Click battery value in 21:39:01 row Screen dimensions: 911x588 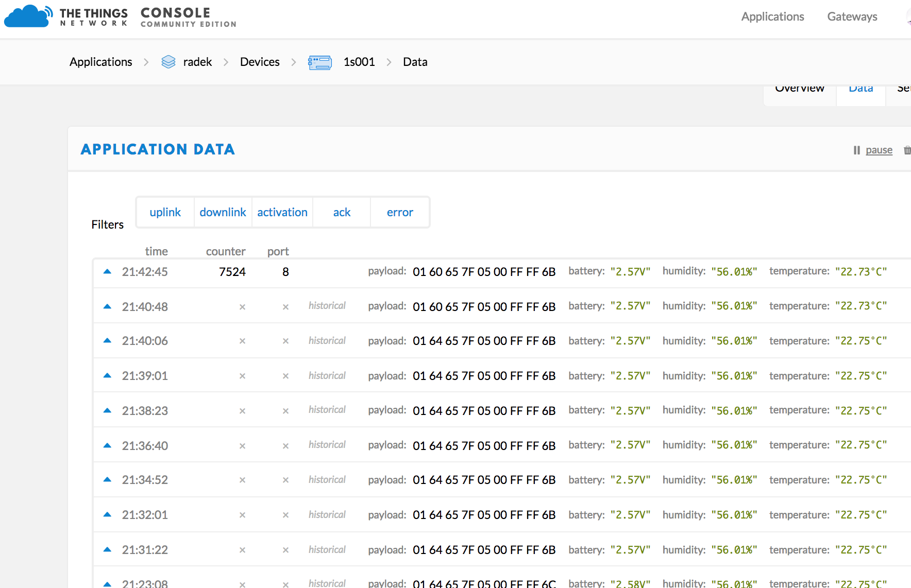(x=631, y=376)
